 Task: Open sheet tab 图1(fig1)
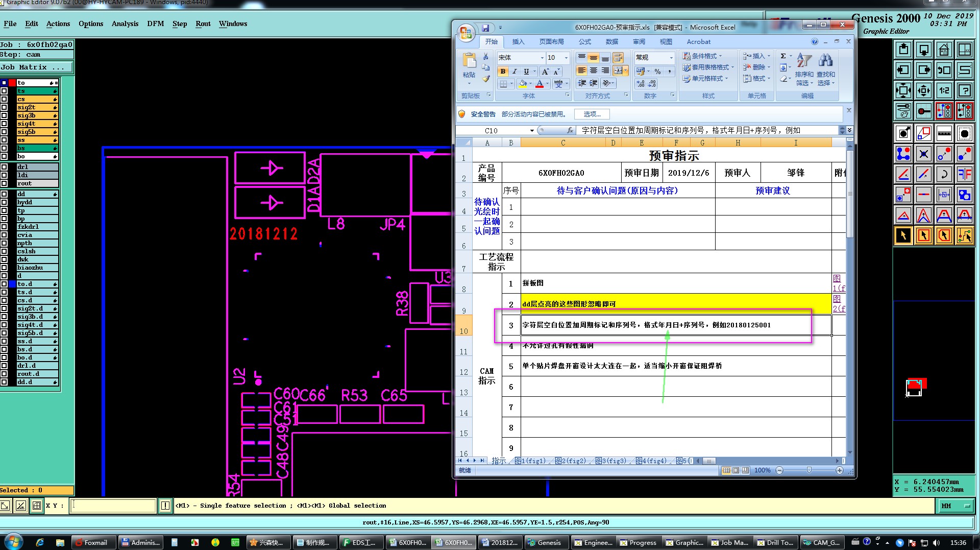[x=531, y=461]
